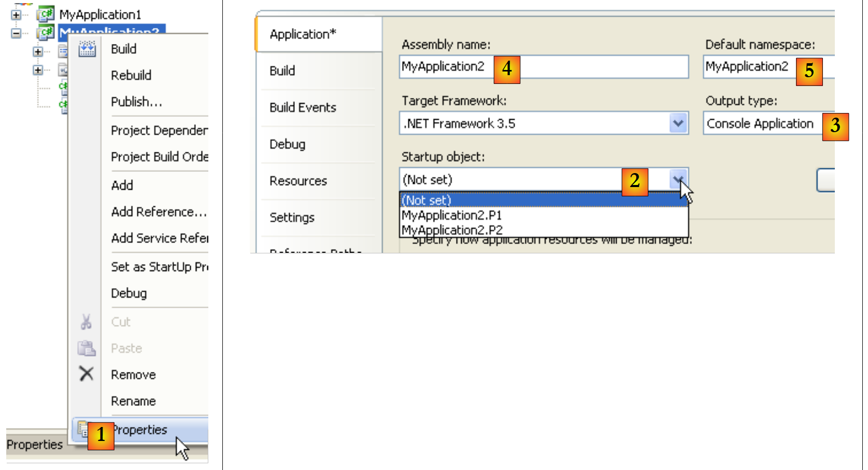
Task: Collapse the MyApplication2 project tree node
Action: click(16, 33)
